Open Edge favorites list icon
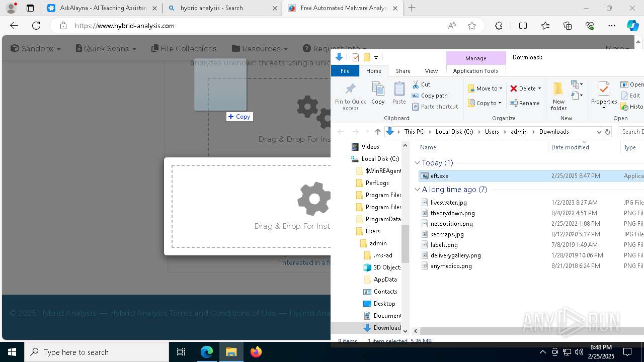Screen dimensions: 644x362 [545, 26]
